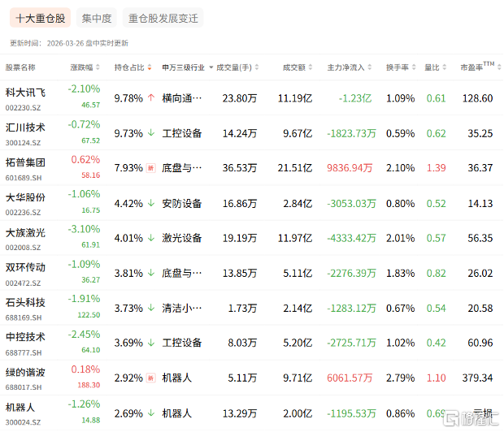Click turnover value 21.51亿
This screenshot has width=504, height=432.
pyautogui.click(x=295, y=167)
